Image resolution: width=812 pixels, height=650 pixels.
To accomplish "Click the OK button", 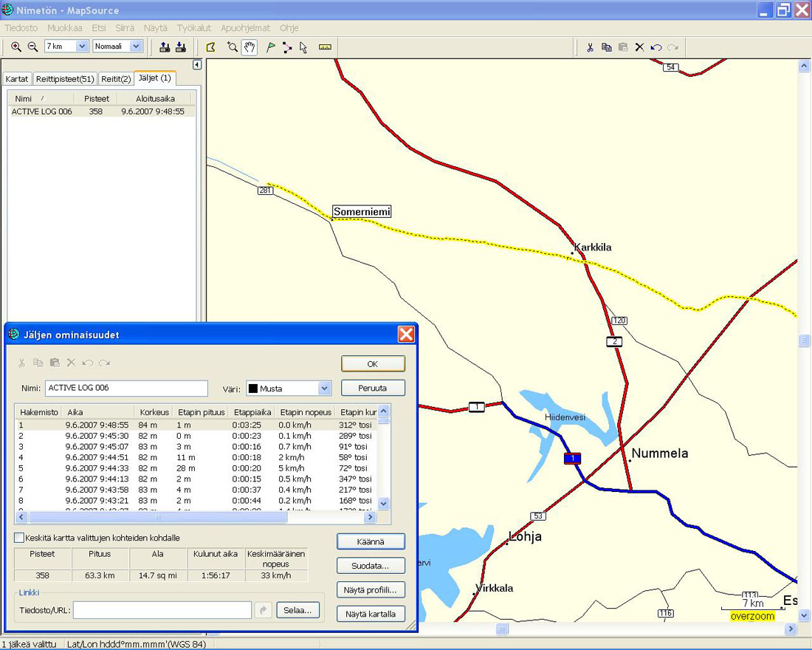I will [x=373, y=364].
